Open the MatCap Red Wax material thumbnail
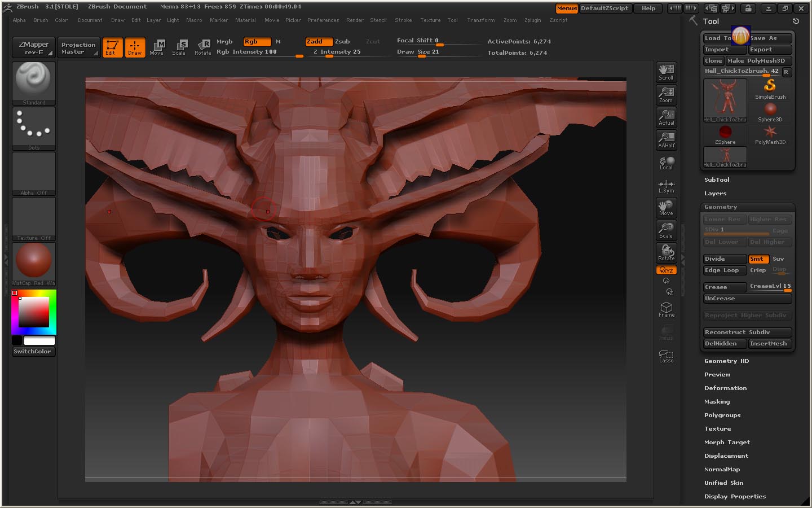Screen dimensions: 812x508 pos(34,262)
